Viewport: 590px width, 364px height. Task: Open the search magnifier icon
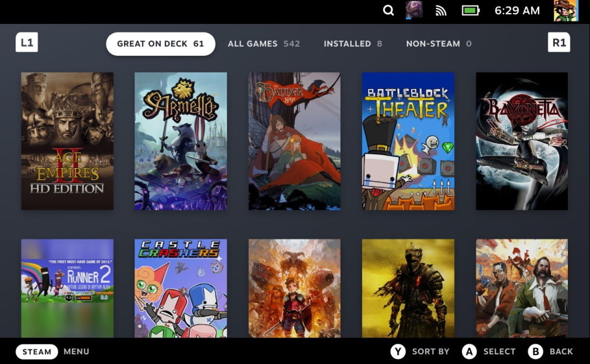coord(388,10)
